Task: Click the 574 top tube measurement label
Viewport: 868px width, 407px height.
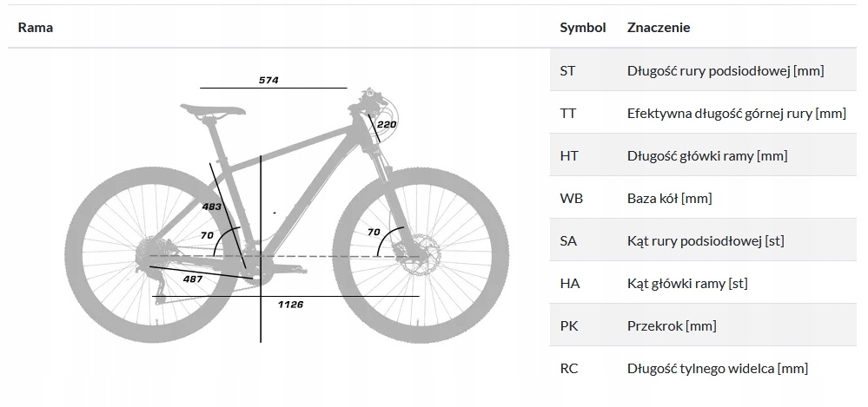Action: [268, 80]
